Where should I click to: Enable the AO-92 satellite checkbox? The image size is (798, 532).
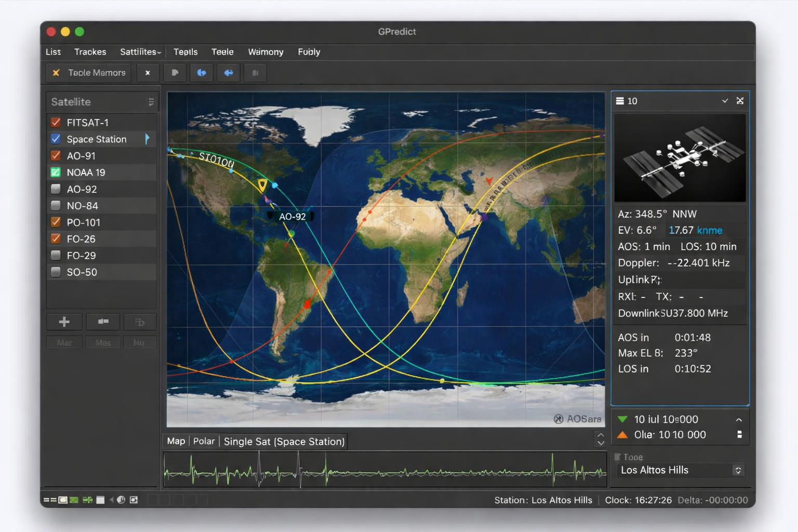click(56, 189)
